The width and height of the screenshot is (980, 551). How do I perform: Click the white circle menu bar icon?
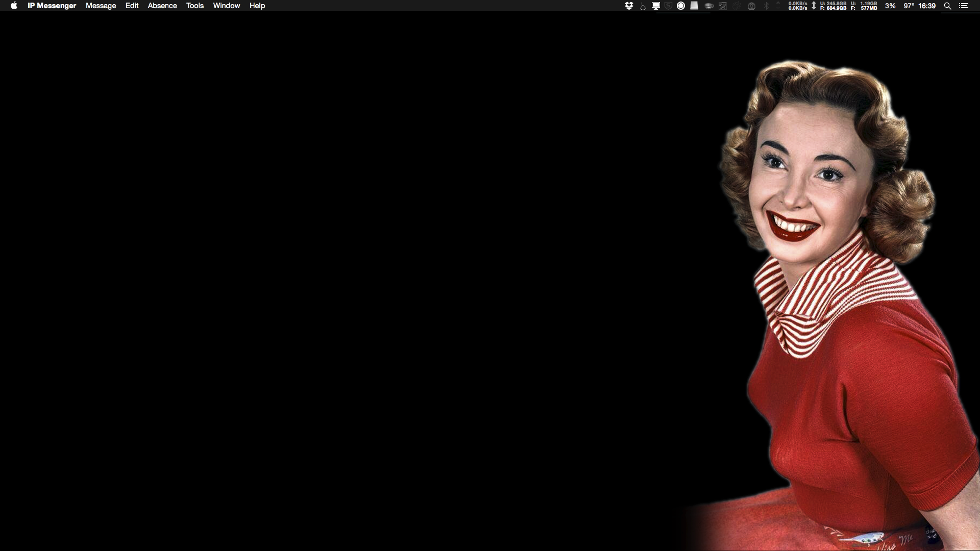coord(681,6)
